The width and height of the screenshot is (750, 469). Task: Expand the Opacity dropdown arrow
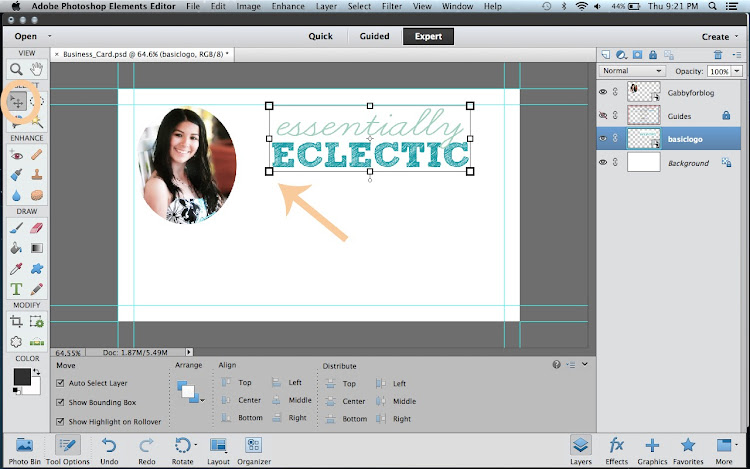(x=736, y=72)
